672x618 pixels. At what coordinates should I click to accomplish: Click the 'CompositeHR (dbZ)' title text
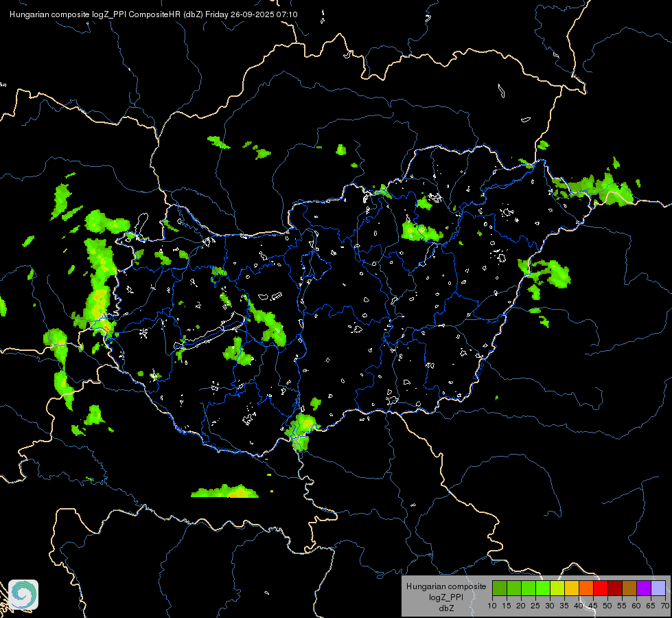tap(165, 14)
